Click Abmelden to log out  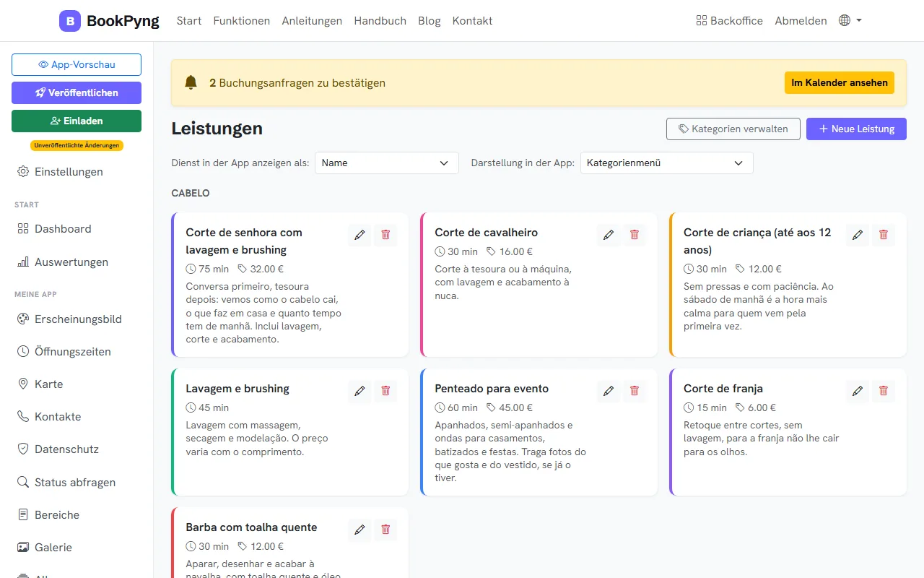click(801, 21)
